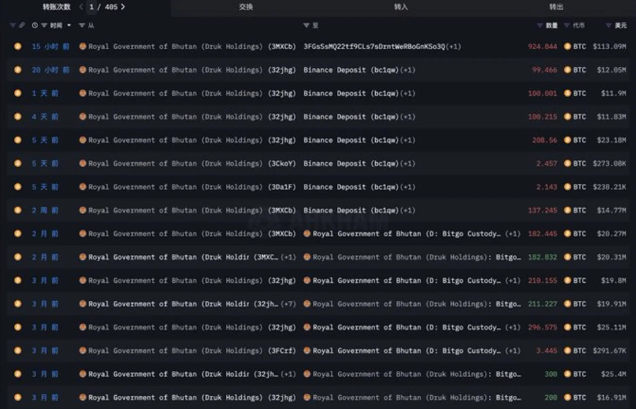This screenshot has width=636, height=409.
Task: Open the 15 小时前 transaction time link
Action: [x=51, y=47]
